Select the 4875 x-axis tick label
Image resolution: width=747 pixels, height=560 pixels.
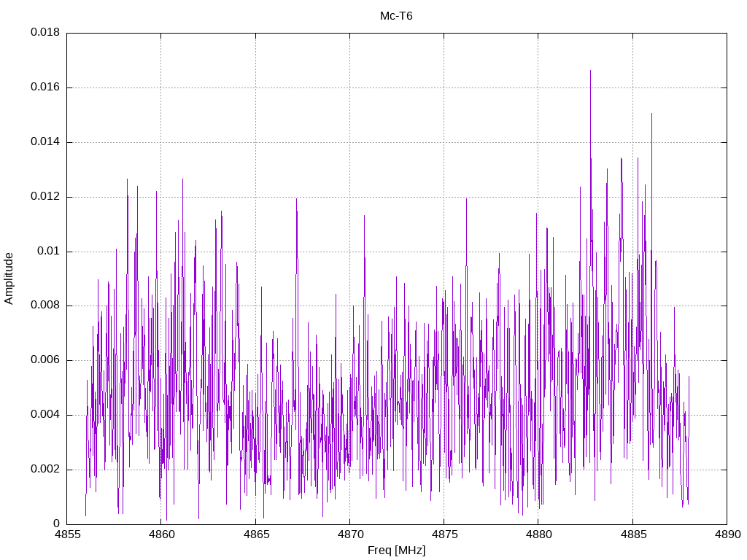pos(444,534)
